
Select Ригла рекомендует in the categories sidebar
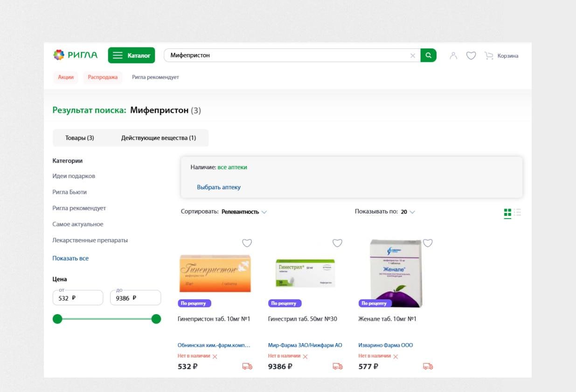[79, 208]
